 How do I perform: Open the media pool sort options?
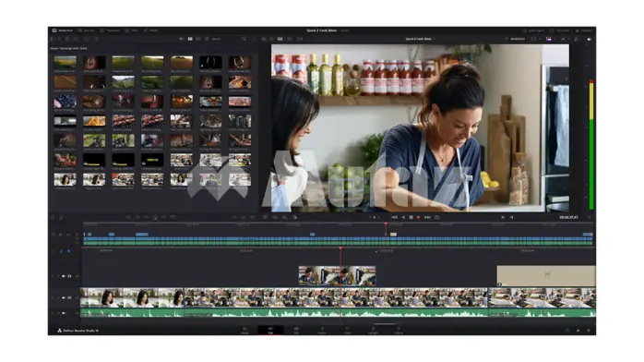244,39
